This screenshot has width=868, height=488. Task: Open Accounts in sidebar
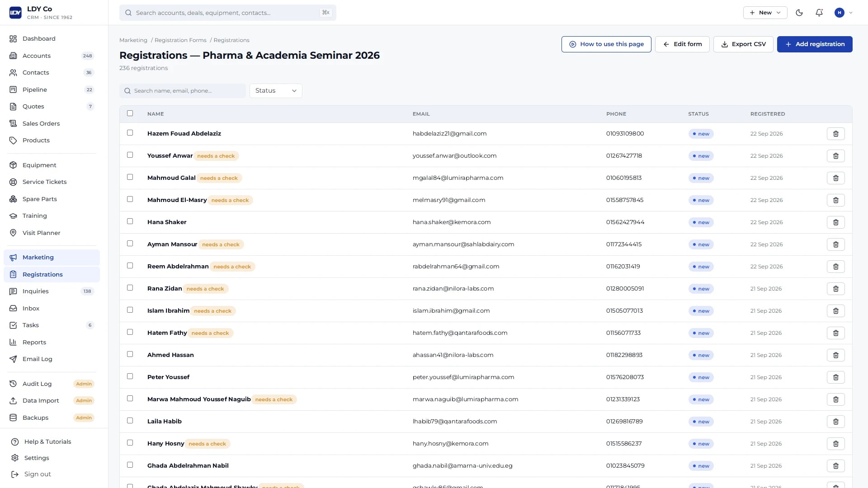pyautogui.click(x=52, y=56)
